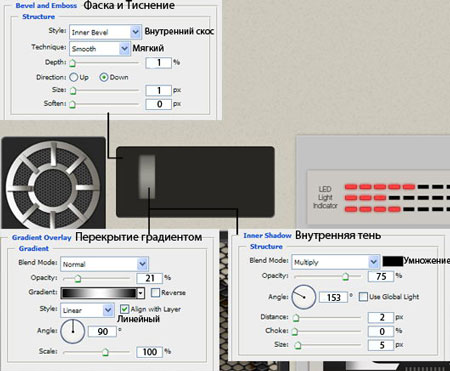Click the gradient Angle dial

pyautogui.click(x=73, y=331)
